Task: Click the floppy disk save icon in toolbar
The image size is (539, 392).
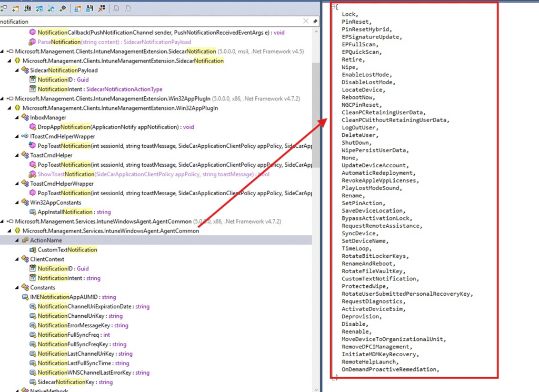Action: [x=89, y=8]
